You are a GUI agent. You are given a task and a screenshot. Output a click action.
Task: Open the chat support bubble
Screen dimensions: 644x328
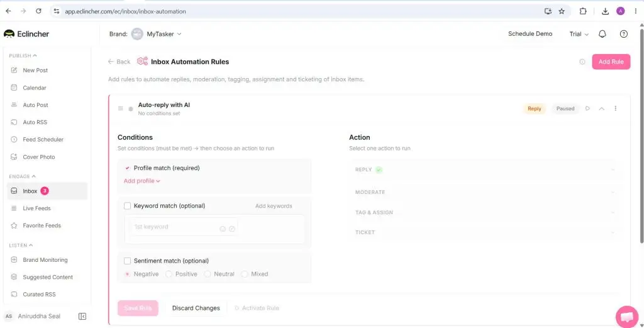point(627,317)
